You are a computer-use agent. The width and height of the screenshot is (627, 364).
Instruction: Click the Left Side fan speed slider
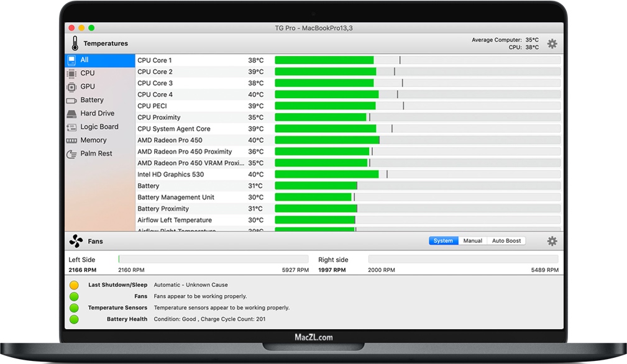pos(213,260)
